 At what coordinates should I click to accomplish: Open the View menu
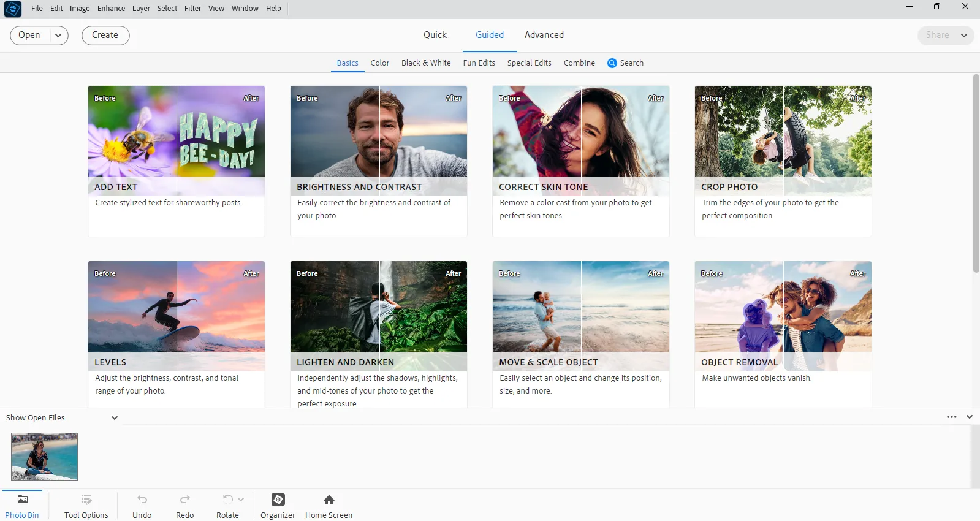[x=216, y=9]
